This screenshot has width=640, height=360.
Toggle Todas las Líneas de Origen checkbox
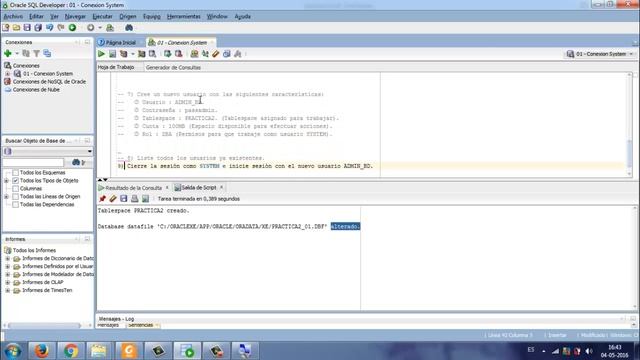point(16,196)
